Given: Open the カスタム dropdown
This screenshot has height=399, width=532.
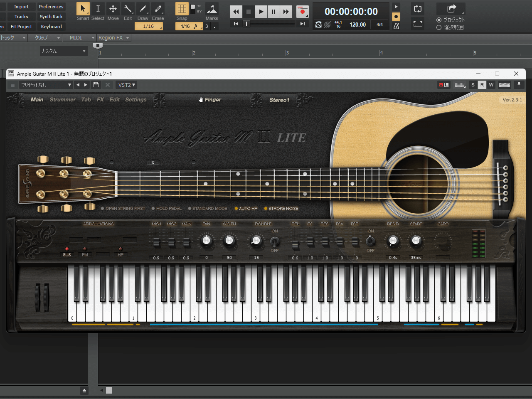Looking at the screenshot, I should (x=64, y=51).
